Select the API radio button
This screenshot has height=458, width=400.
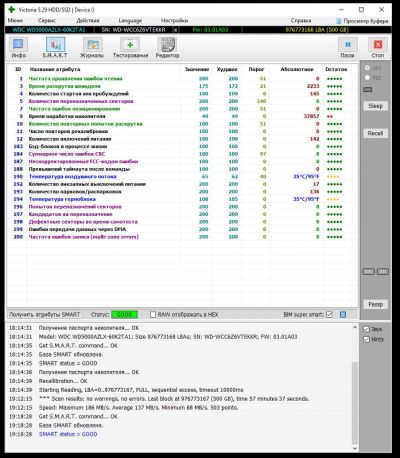367,68
